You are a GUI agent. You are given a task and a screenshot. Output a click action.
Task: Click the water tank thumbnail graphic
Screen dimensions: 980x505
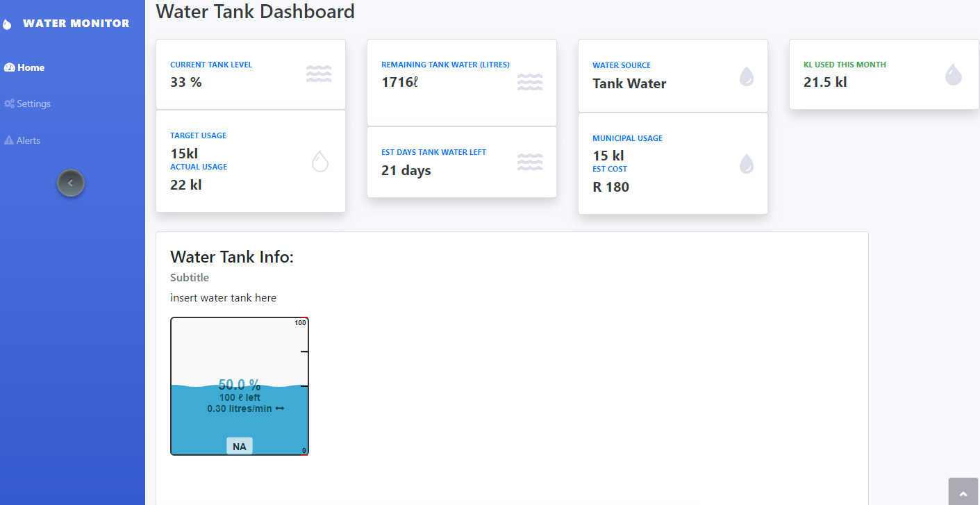[239, 386]
